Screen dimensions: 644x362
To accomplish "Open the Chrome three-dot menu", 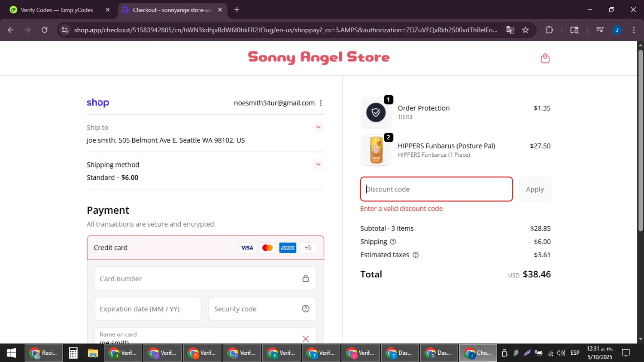I will click(x=634, y=30).
